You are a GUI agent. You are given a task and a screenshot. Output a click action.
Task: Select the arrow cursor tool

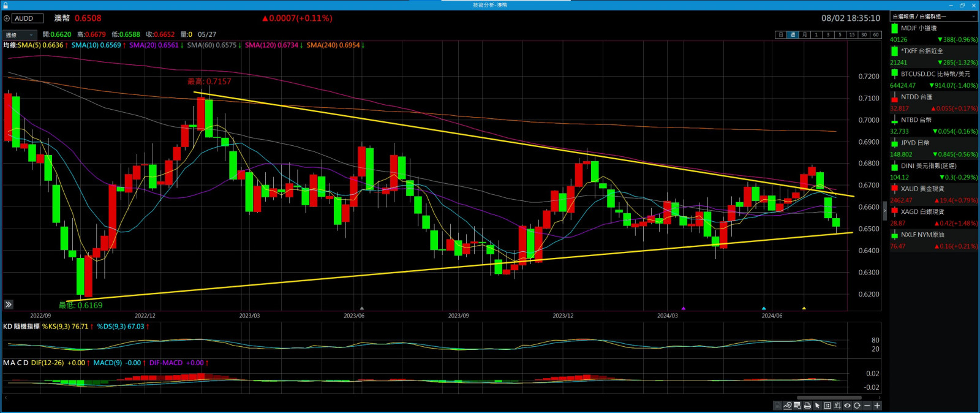click(817, 406)
